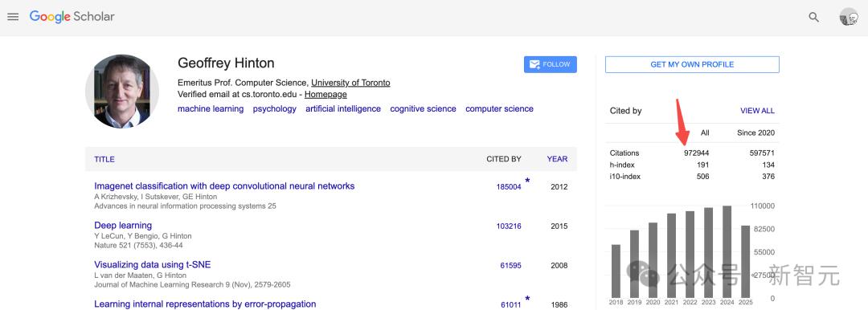Click the 2024 citations bar in chart
The image size is (868, 310).
pyautogui.click(x=727, y=252)
